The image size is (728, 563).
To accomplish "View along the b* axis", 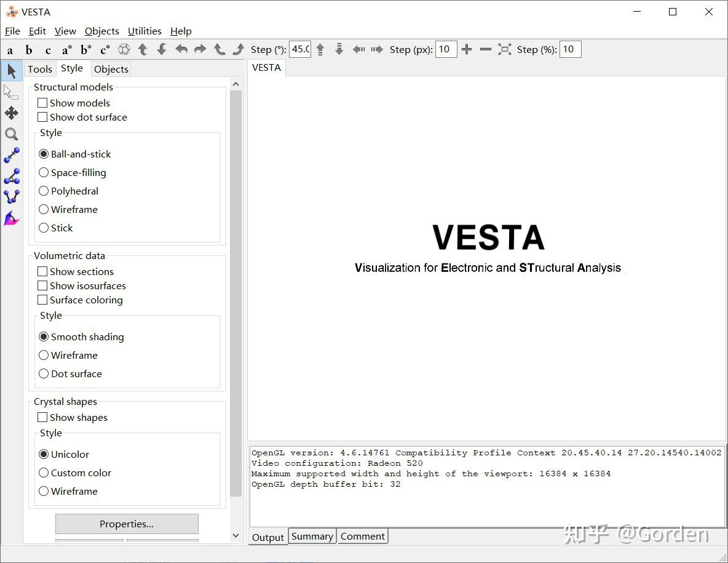I will point(86,50).
